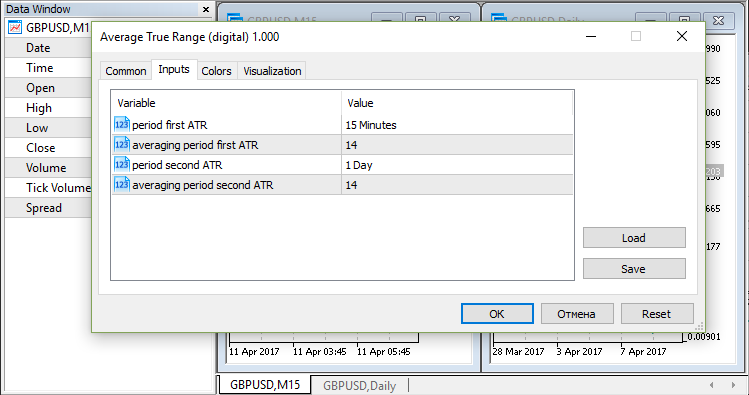This screenshot has height=395, width=749.
Task: Click the Reset button
Action: coord(657,314)
